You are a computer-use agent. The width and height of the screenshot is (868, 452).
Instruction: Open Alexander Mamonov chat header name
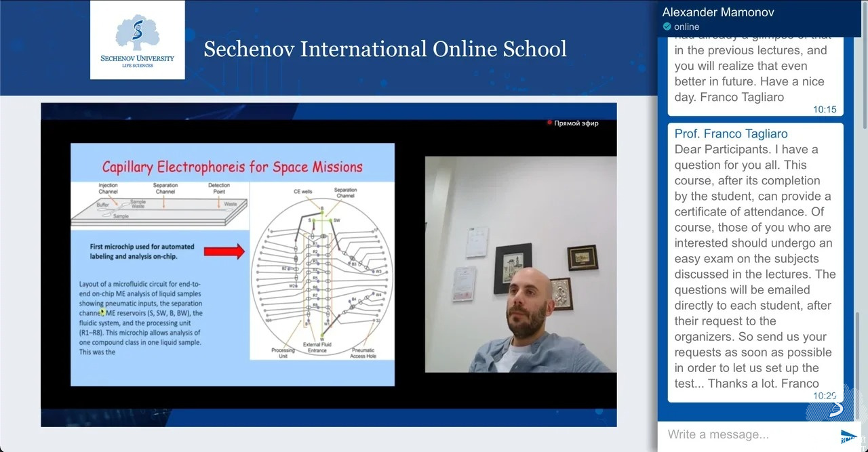pos(718,12)
